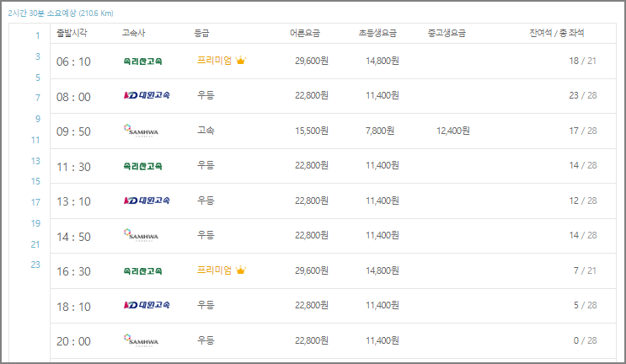Click the 15,500원 adult fare at 09:50
Viewport: 626px width, 364px height.
click(312, 131)
